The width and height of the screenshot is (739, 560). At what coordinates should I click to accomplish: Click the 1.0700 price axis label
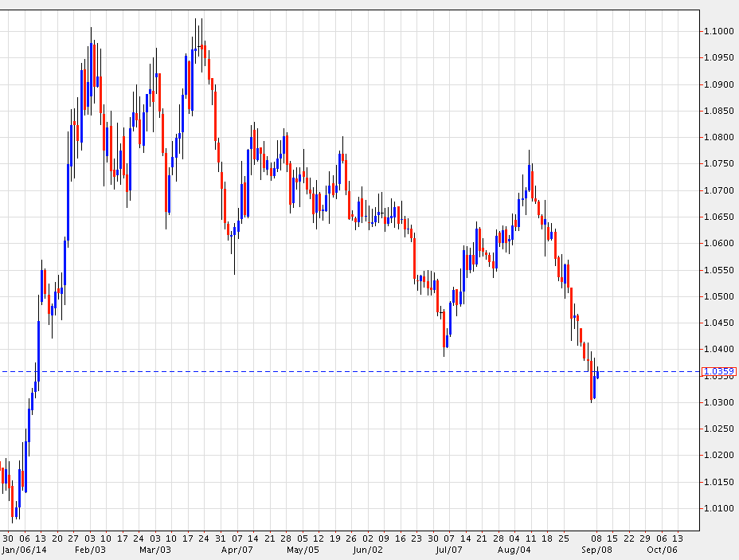[719, 190]
